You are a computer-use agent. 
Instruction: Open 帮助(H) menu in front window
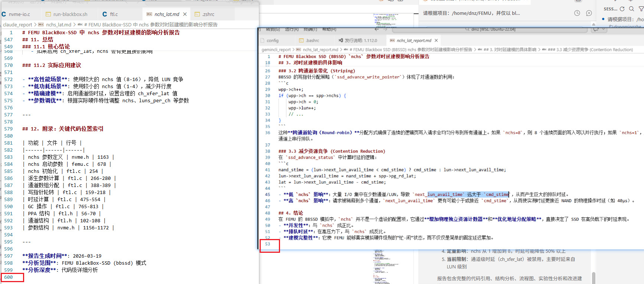pos(329,29)
